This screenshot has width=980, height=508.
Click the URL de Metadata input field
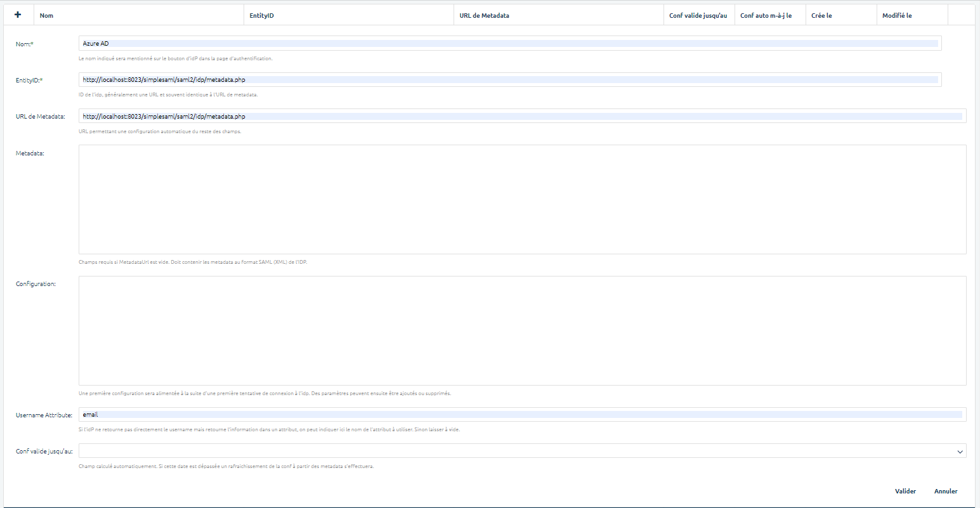click(x=521, y=116)
